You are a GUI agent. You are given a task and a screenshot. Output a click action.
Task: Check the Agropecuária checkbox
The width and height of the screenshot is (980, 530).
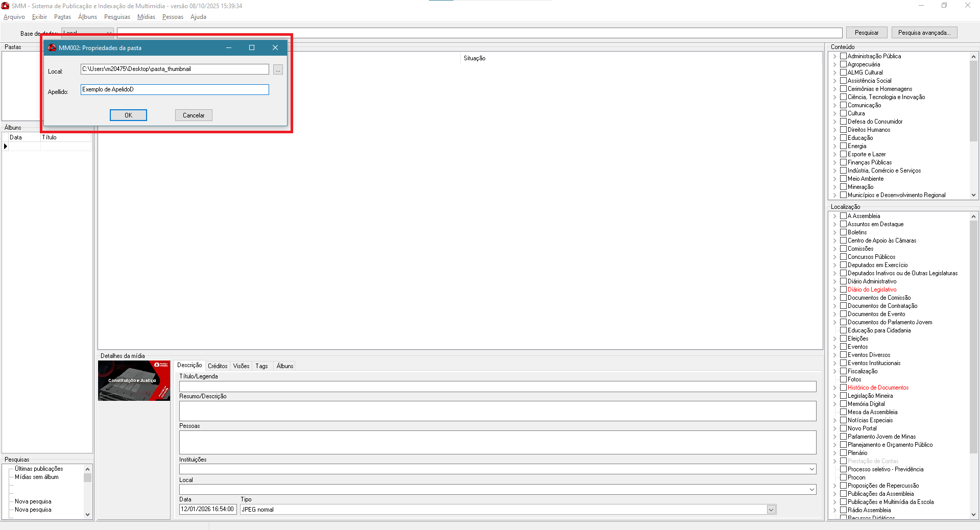click(844, 64)
